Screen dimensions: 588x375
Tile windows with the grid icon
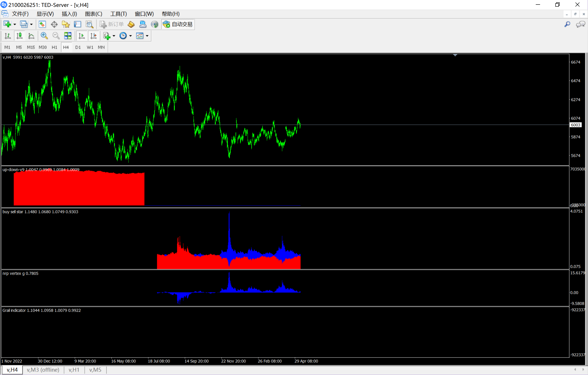coord(68,36)
